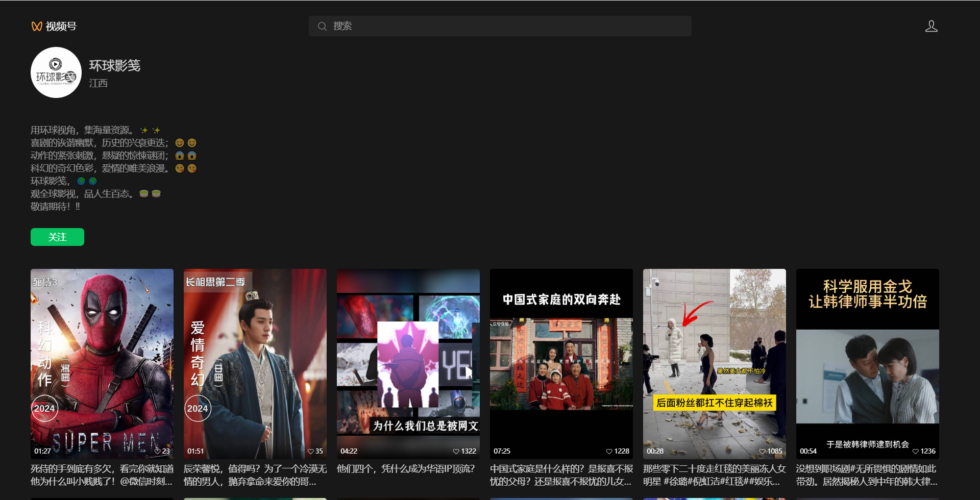The width and height of the screenshot is (980, 500).
Task: Open video titled 中国式家庭是什么样的
Action: 561,475
